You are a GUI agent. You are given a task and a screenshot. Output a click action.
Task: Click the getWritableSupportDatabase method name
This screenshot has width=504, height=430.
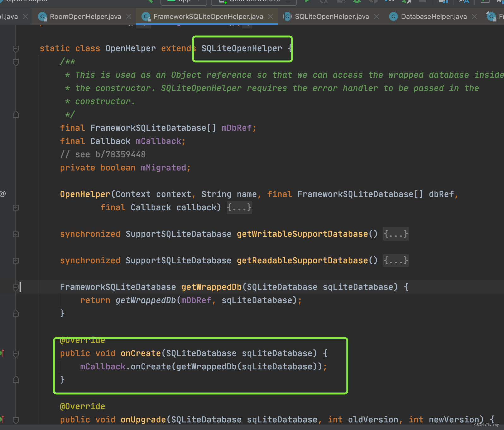pos(302,234)
